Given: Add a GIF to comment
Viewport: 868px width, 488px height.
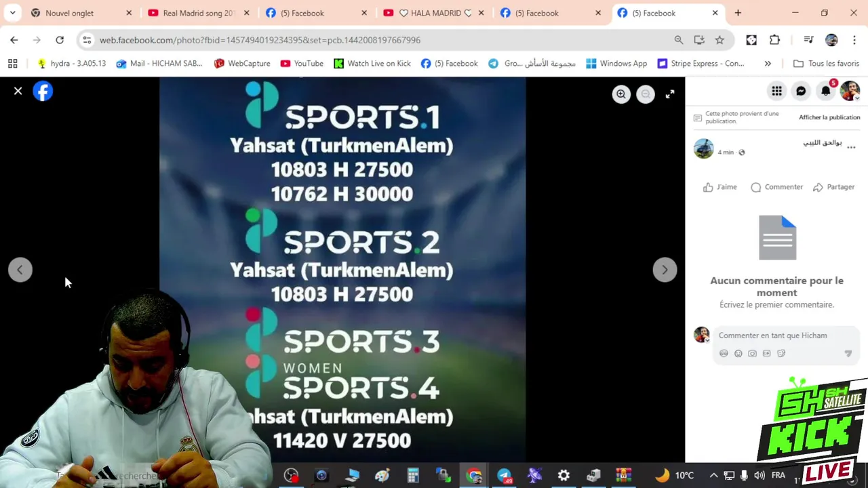Looking at the screenshot, I should click(x=766, y=354).
